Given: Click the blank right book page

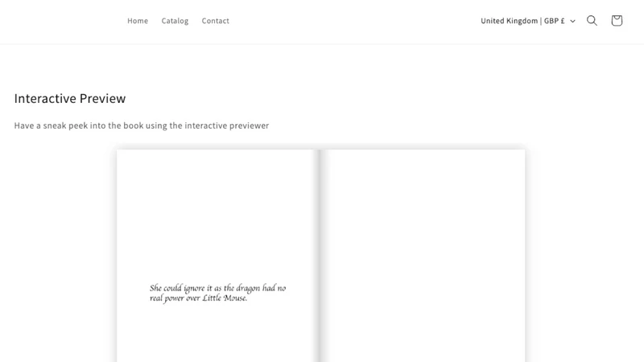Looking at the screenshot, I should [423, 256].
